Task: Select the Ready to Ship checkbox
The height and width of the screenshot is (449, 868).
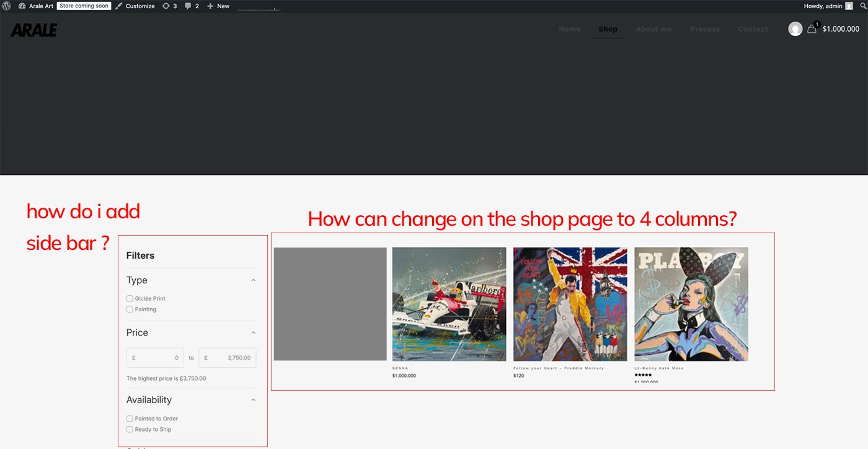Action: [x=130, y=429]
